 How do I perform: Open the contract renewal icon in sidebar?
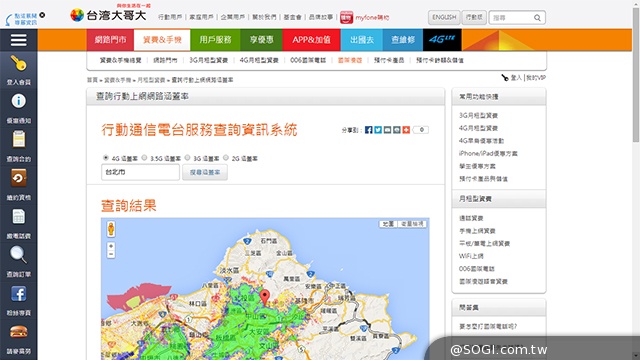pos(18,178)
